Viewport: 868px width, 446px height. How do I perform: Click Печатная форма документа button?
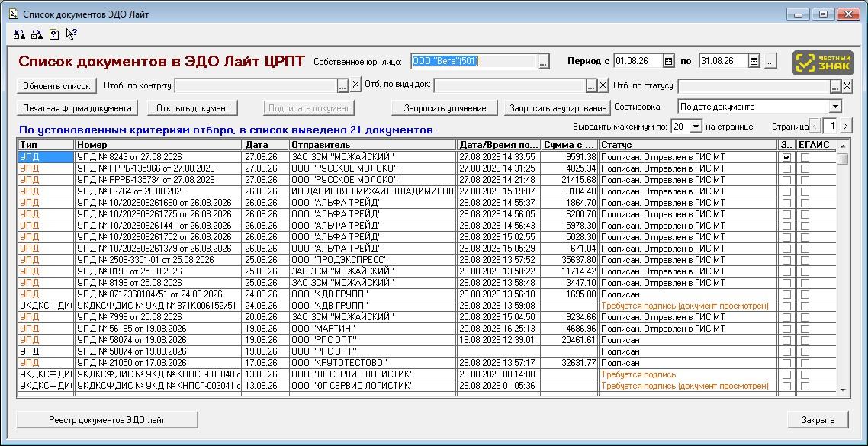[x=77, y=108]
